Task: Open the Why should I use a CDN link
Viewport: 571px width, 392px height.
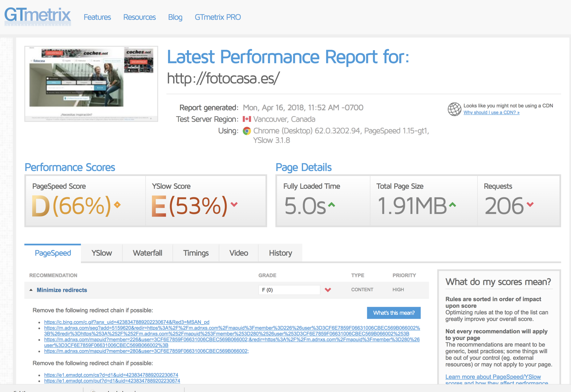Action: click(491, 112)
